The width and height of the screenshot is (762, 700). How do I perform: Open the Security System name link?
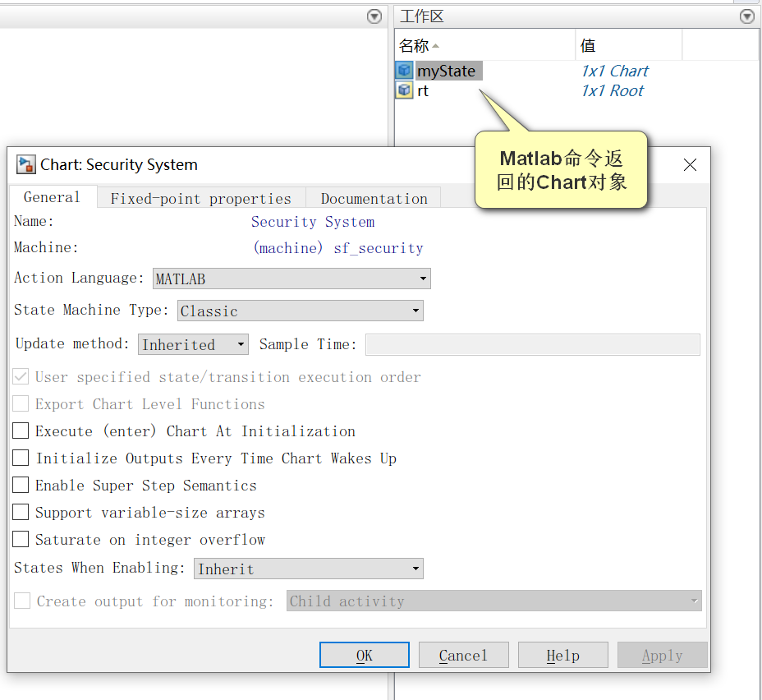coord(313,222)
